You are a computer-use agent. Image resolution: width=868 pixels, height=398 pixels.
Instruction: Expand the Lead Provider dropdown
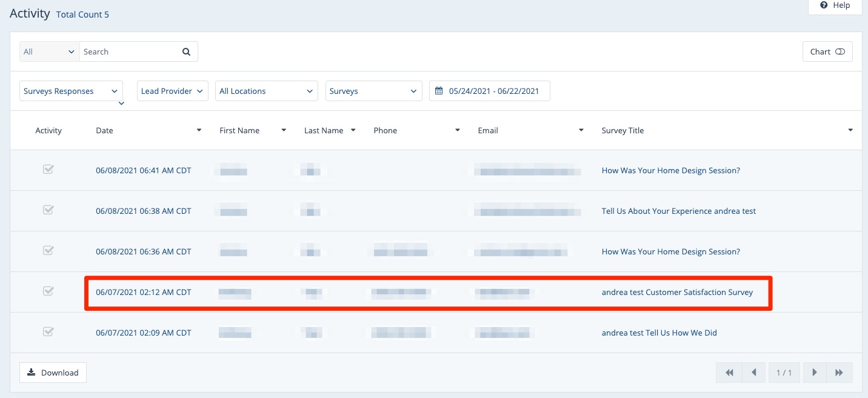[173, 91]
